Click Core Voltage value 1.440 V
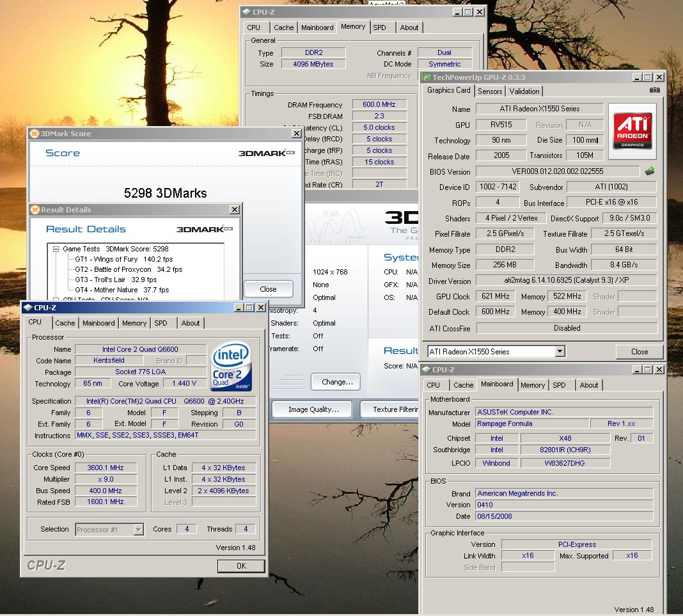683x616 pixels. 184,383
